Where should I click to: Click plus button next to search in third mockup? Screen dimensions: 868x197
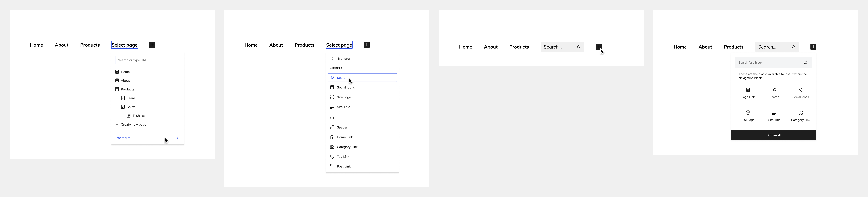[599, 47]
